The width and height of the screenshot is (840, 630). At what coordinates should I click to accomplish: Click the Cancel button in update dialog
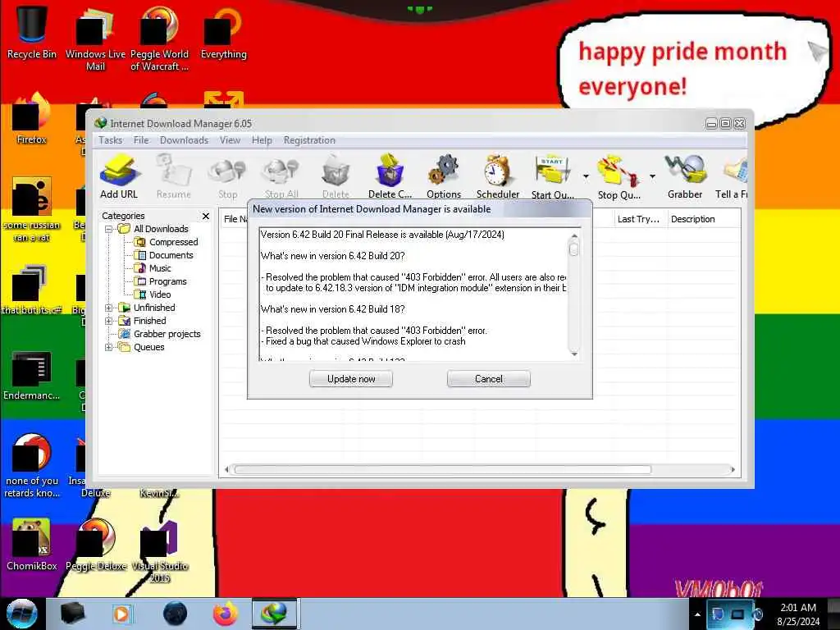pyautogui.click(x=489, y=379)
